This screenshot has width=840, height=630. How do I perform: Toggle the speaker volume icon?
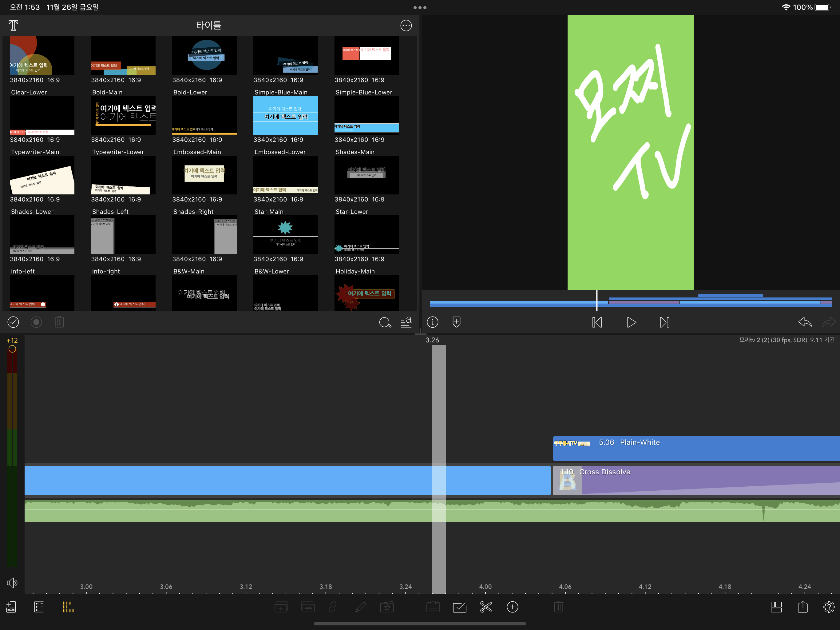[x=12, y=583]
